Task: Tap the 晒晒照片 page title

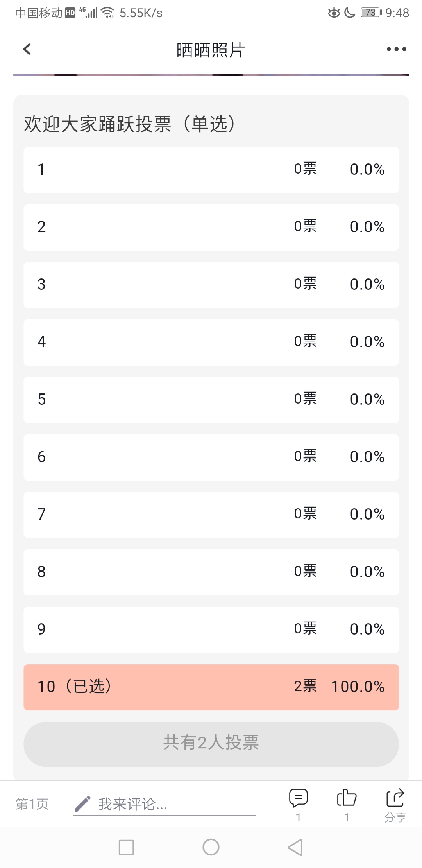Action: pos(211,50)
